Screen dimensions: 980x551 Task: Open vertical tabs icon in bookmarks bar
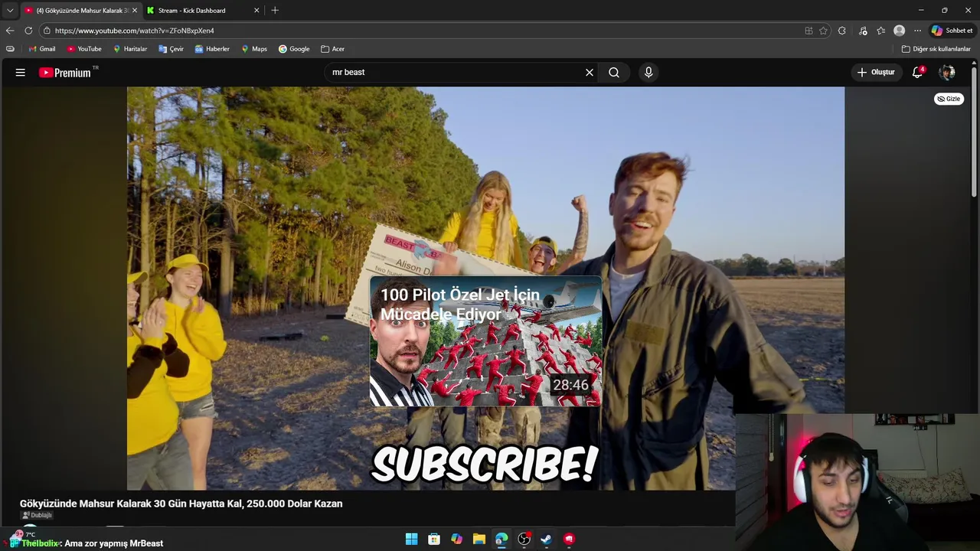pyautogui.click(x=10, y=49)
